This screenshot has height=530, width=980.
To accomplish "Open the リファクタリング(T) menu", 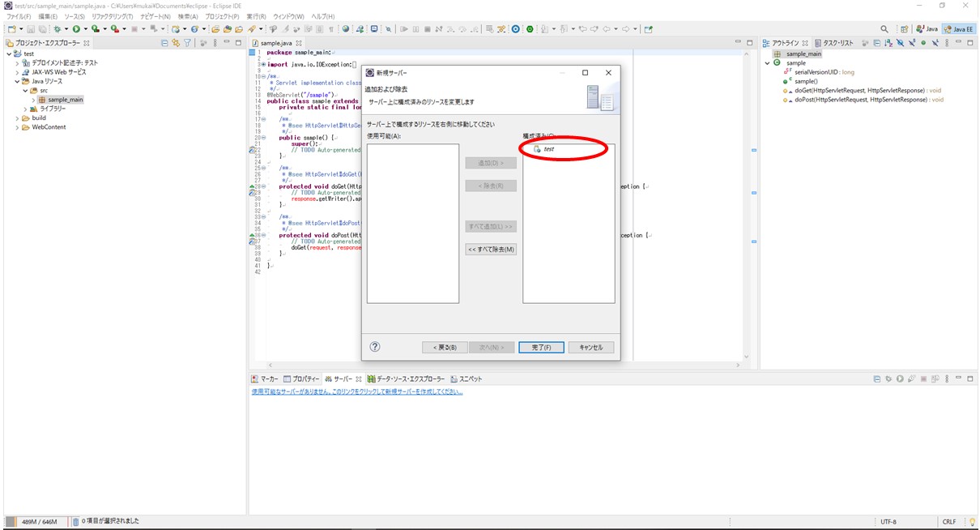I will [113, 16].
